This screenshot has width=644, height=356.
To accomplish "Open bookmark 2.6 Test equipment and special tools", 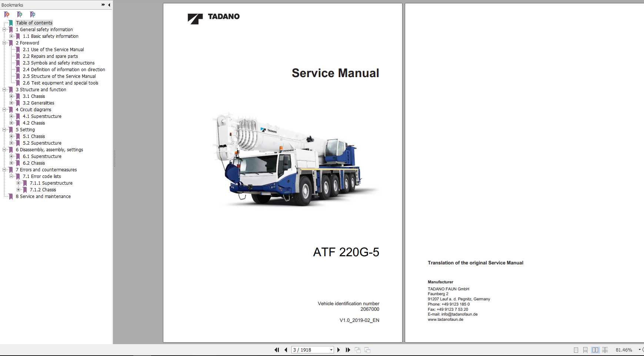I will point(60,83).
